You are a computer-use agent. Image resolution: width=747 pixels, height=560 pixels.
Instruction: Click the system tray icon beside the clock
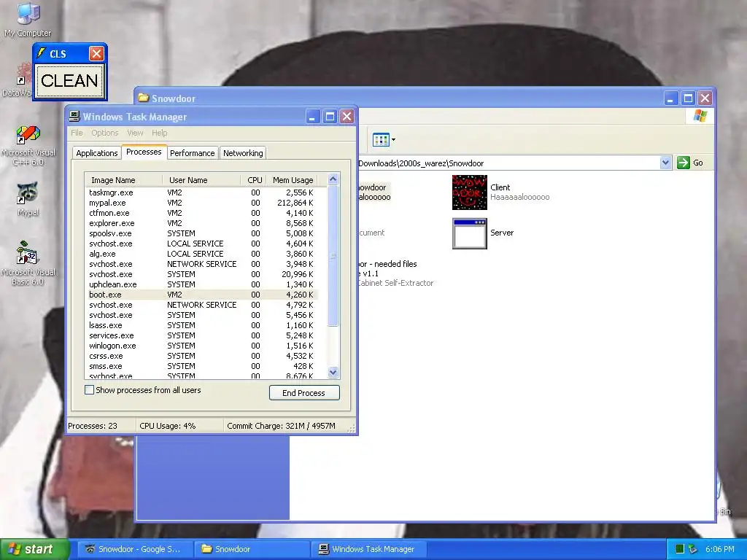coord(693,549)
